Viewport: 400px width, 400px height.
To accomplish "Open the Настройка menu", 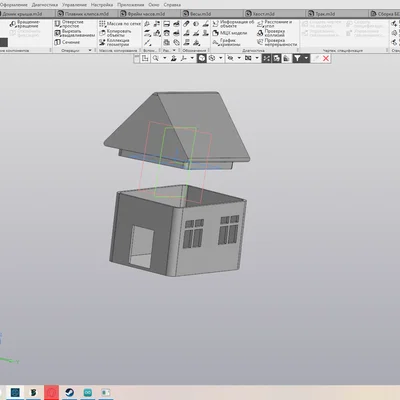I will (102, 5).
